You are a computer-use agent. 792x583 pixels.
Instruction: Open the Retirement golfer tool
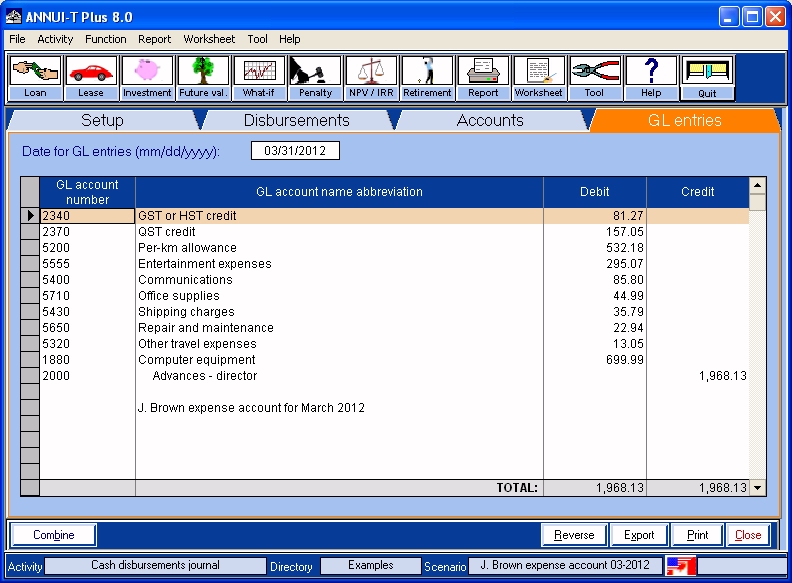[x=427, y=78]
